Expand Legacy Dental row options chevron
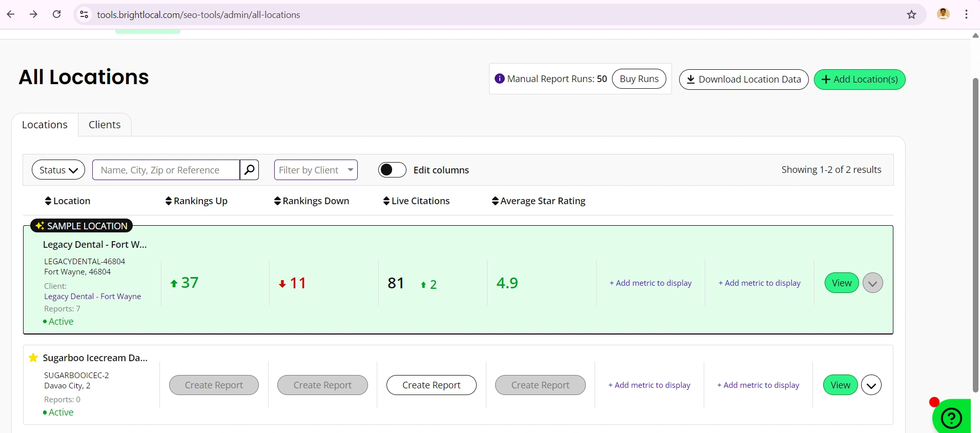The height and width of the screenshot is (433, 980). [872, 283]
